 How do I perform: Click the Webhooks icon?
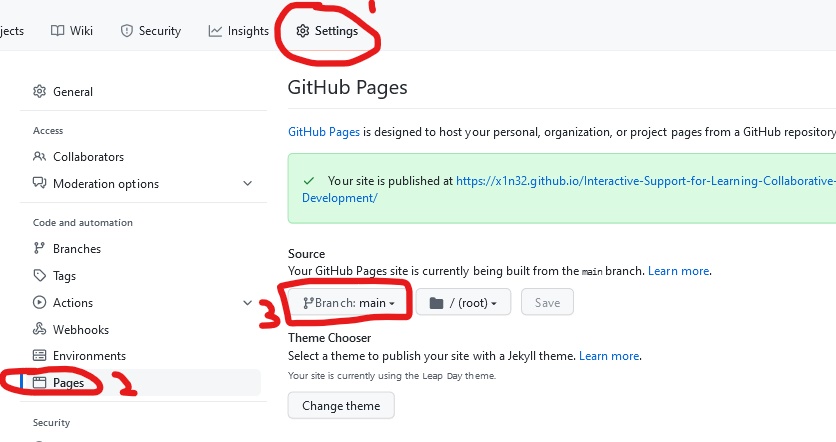(39, 328)
